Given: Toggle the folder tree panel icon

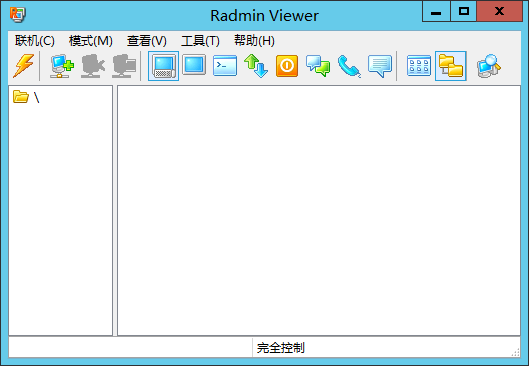Looking at the screenshot, I should coord(451,66).
